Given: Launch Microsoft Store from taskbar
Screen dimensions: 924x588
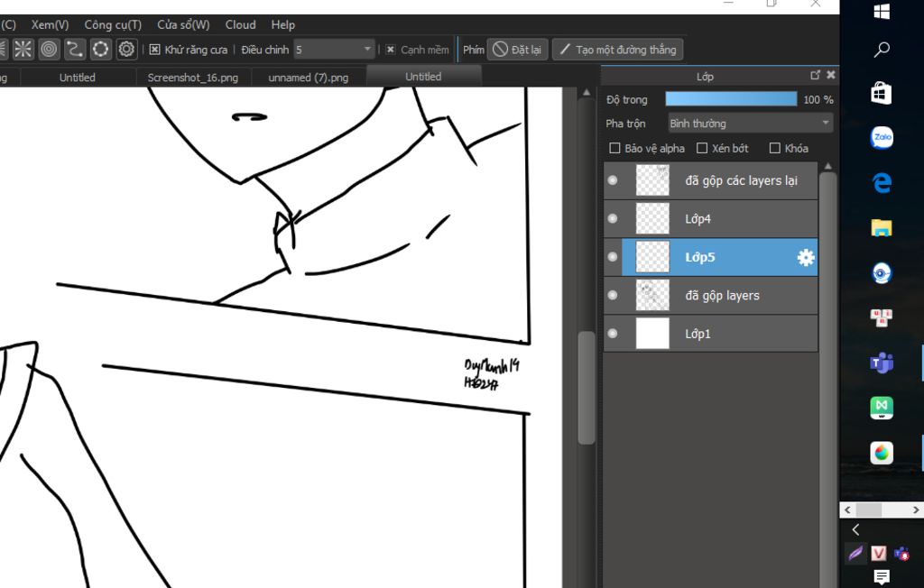Looking at the screenshot, I should (x=882, y=93).
